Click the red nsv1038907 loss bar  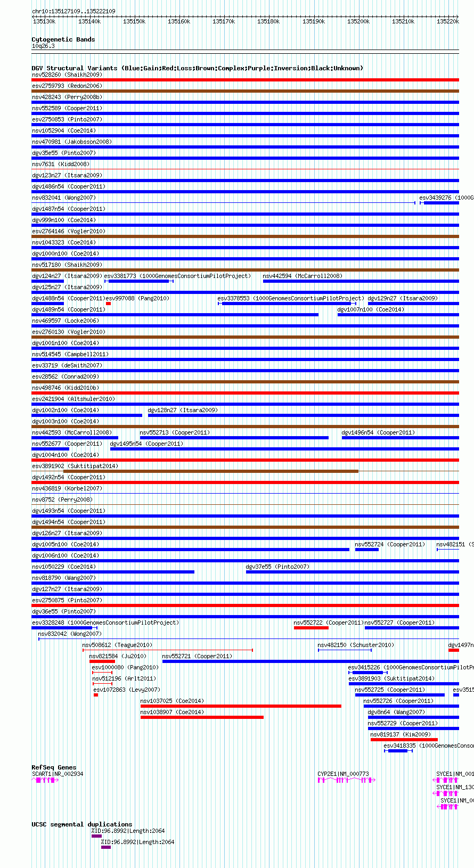[x=202, y=717]
